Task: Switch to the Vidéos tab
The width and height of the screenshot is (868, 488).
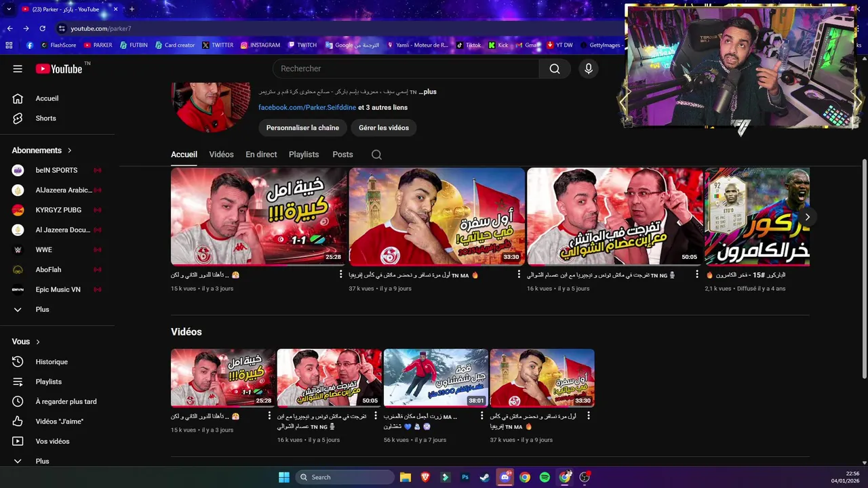Action: pos(221,155)
